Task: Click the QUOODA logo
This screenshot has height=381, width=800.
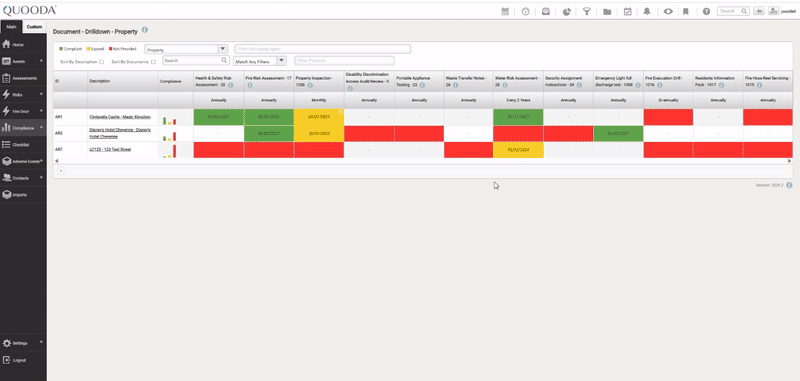Action: (30, 10)
